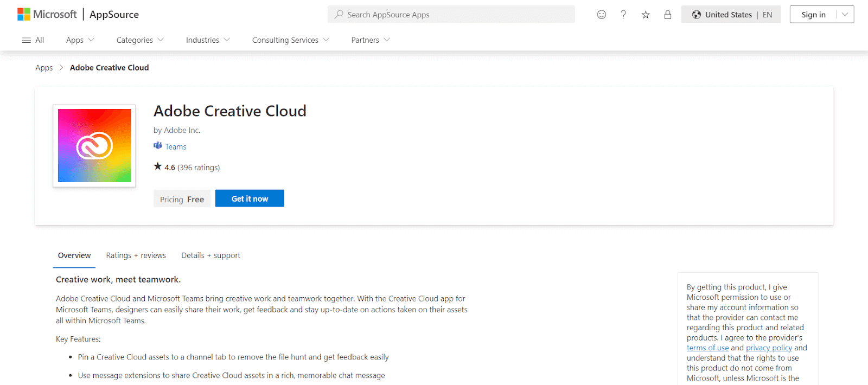Expand the Industries menu
This screenshot has height=385, width=868.
(x=208, y=40)
